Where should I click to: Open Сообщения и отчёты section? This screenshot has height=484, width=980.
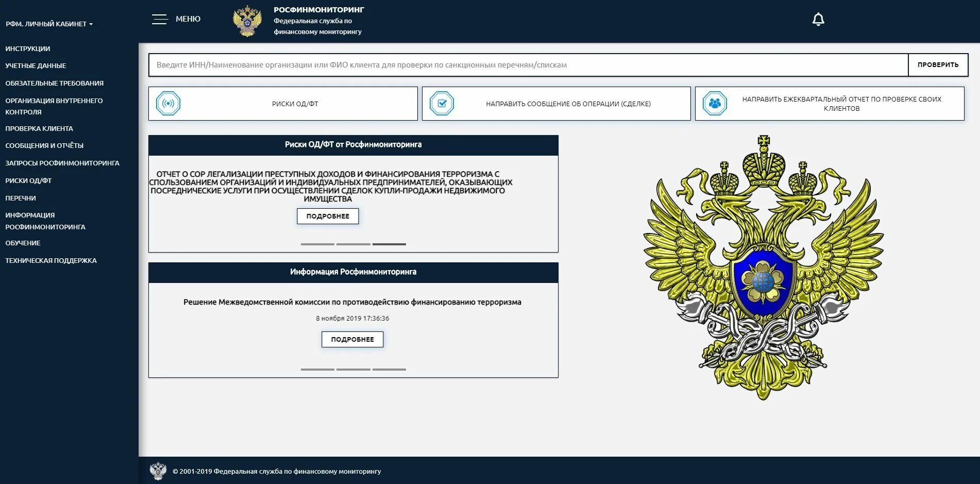click(x=44, y=145)
